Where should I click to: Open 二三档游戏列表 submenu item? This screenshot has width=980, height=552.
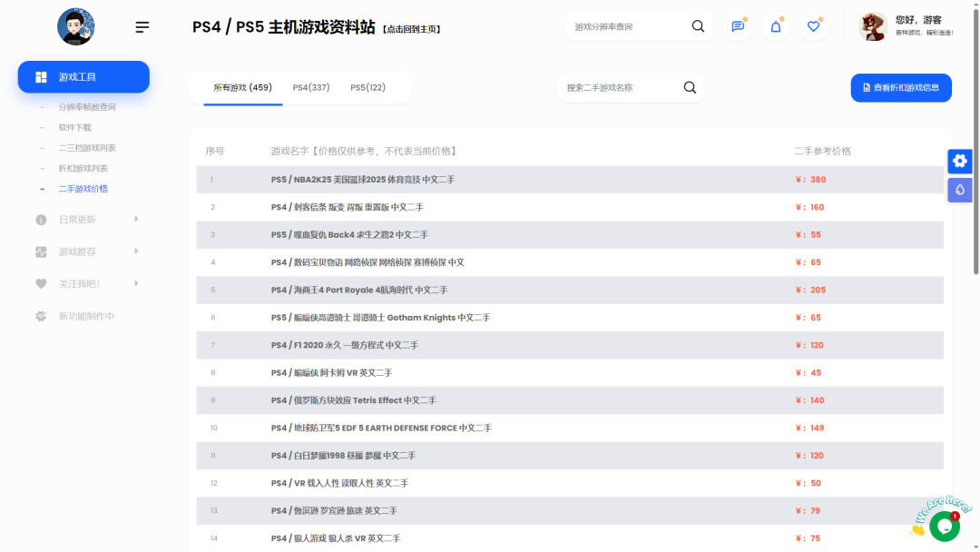click(x=87, y=148)
